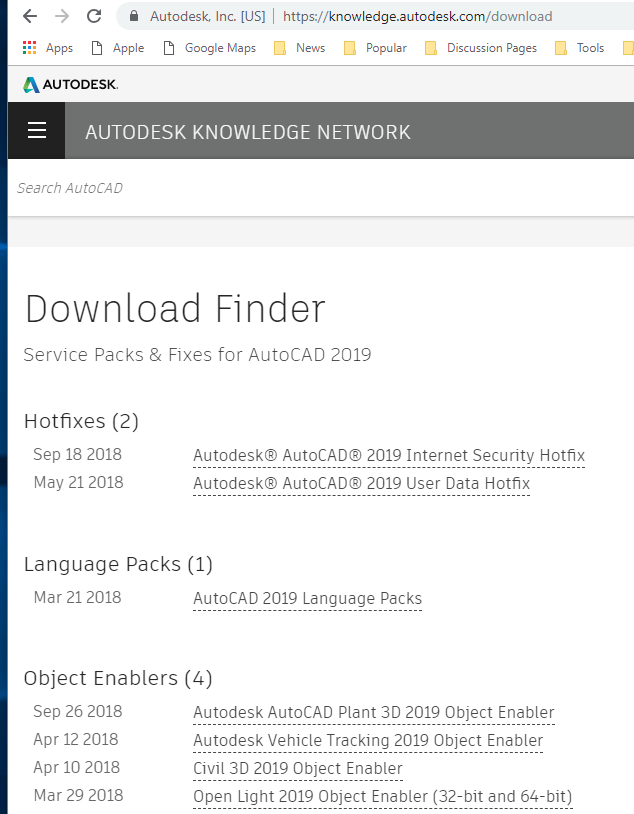
Task: Click the padlock site security icon
Action: [134, 16]
